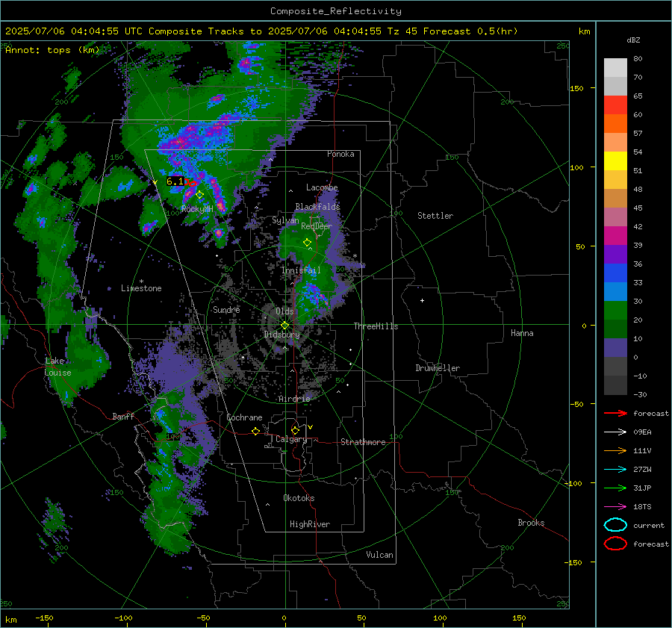Click the Limestone label
672x628 pixels.
pos(141,288)
